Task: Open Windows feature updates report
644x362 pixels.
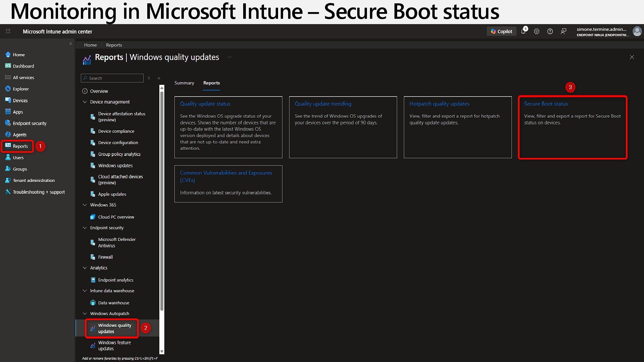Action: tap(114, 346)
